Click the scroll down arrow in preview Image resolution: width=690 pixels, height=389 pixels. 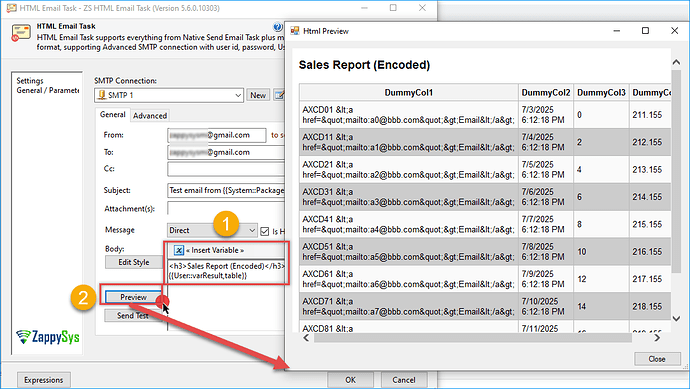pyautogui.click(x=676, y=318)
